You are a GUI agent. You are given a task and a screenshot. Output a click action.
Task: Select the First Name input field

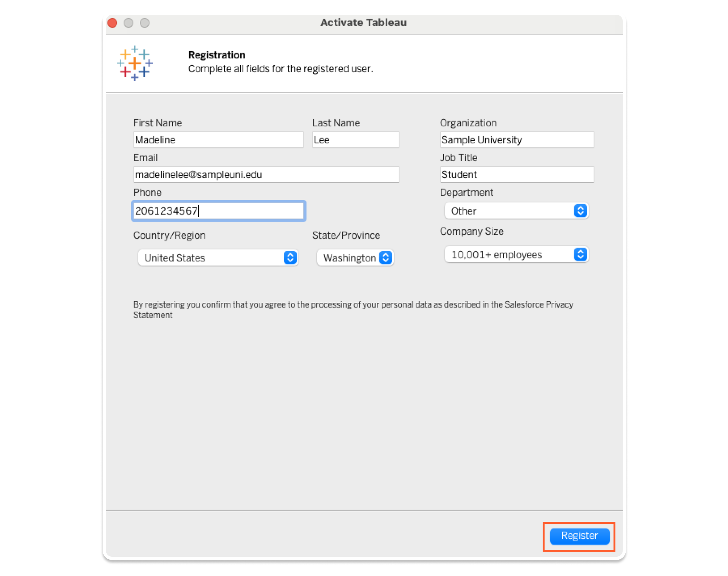[217, 140]
